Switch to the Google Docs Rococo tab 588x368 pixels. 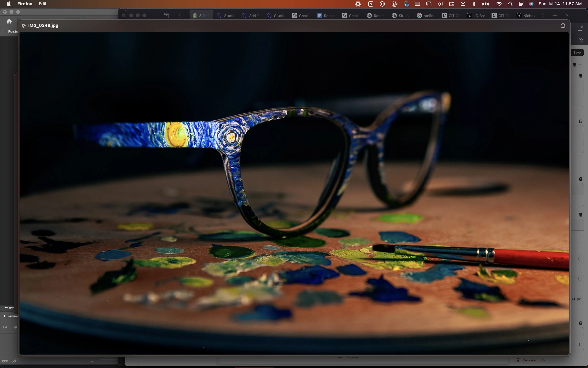click(x=326, y=16)
